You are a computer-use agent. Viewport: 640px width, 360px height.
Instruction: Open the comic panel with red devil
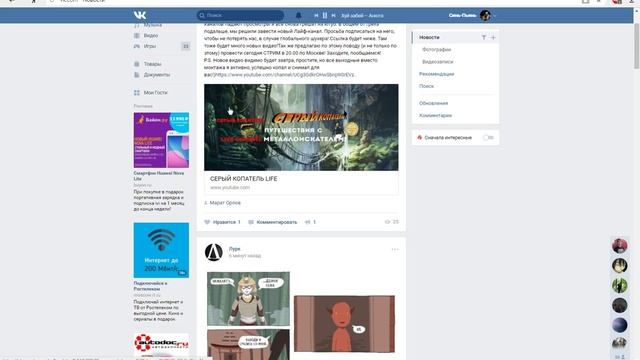pos(344,324)
